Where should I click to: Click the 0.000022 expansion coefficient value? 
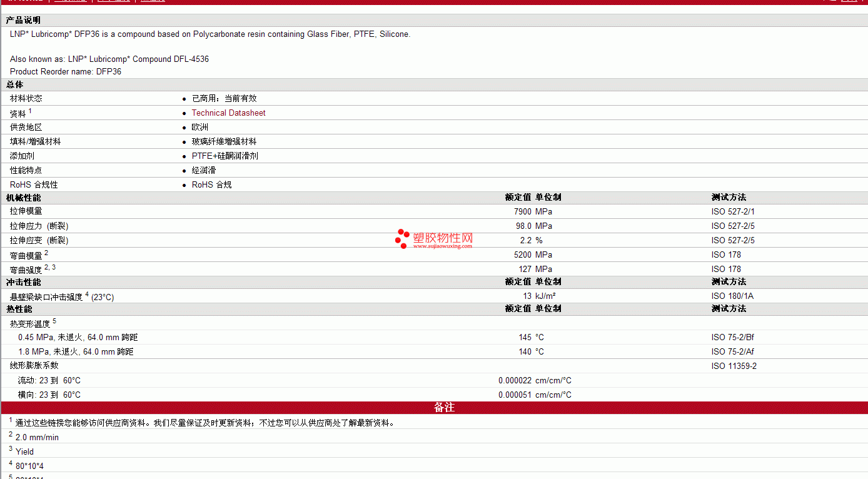click(x=515, y=381)
